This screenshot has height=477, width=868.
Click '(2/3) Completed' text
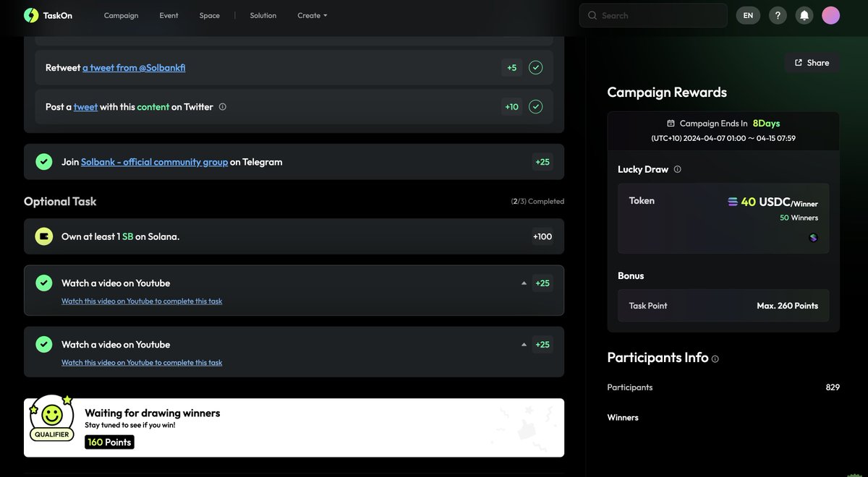(x=537, y=202)
